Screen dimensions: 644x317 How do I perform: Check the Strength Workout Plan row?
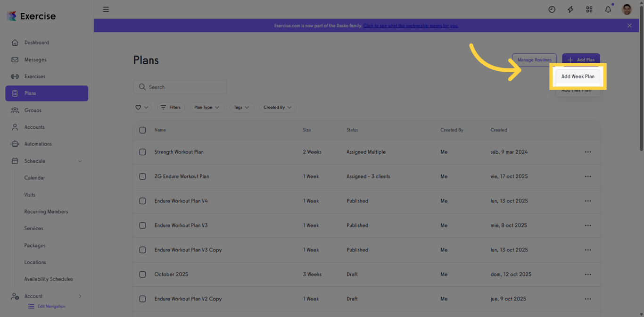tap(142, 152)
